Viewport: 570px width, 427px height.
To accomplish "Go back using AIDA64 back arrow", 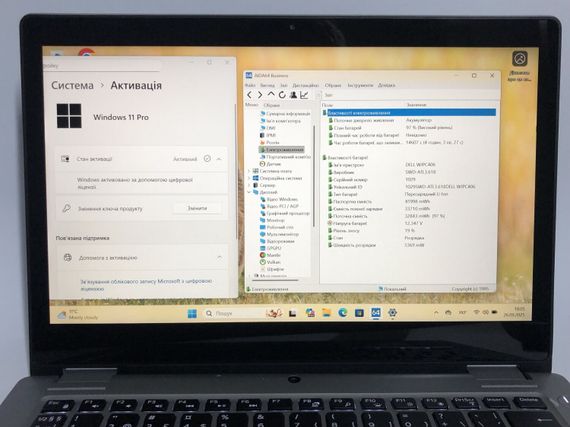I will 249,95.
